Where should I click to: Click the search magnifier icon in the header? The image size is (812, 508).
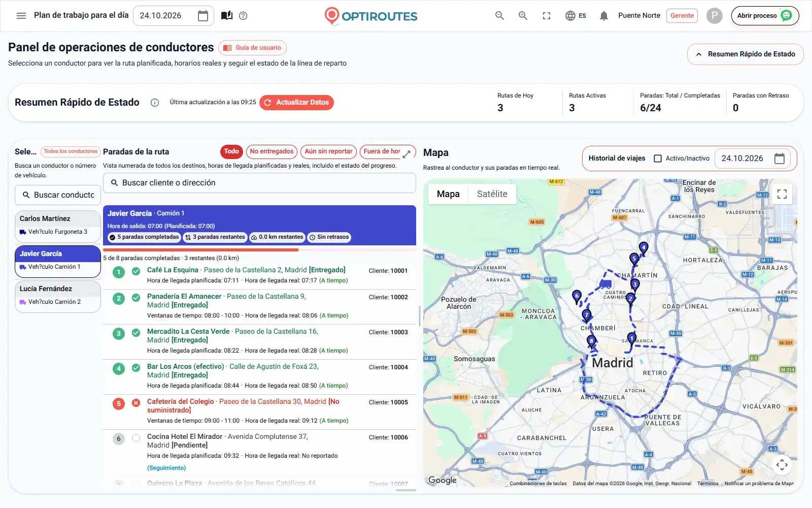pos(500,16)
